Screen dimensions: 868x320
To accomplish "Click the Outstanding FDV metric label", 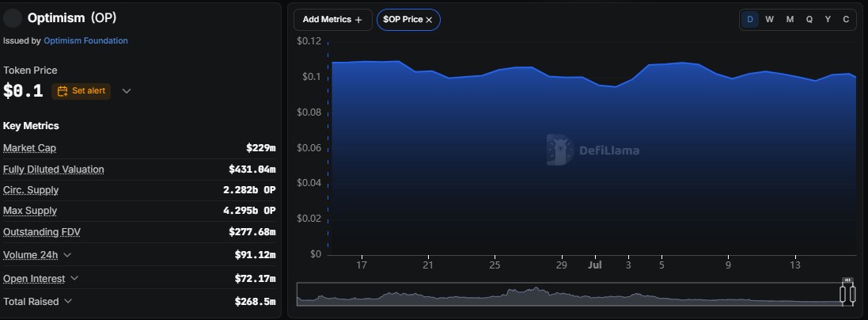I will coord(42,232).
